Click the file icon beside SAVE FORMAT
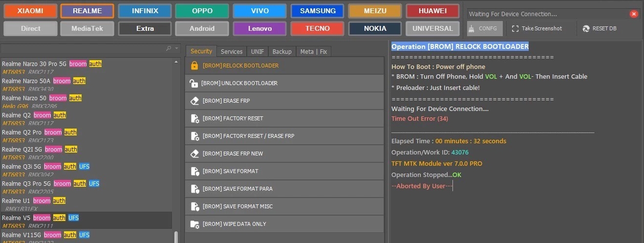This screenshot has height=243, width=644. point(194,171)
